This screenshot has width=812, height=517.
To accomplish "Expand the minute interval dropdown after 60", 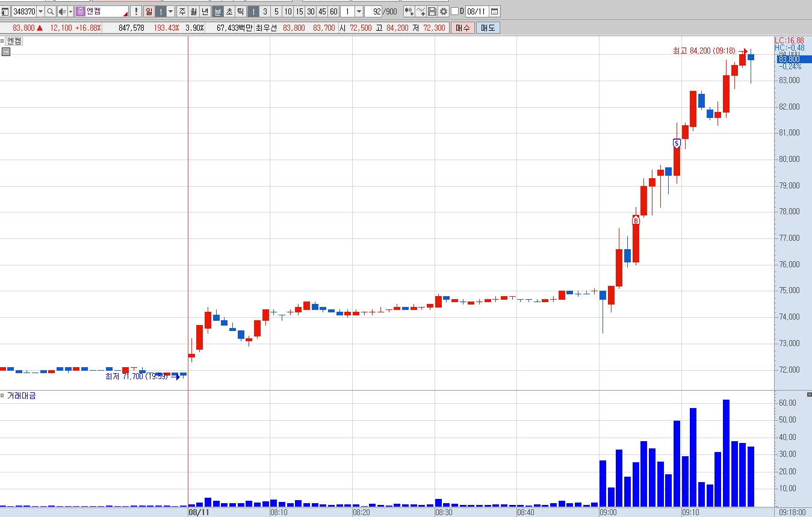I will click(359, 11).
